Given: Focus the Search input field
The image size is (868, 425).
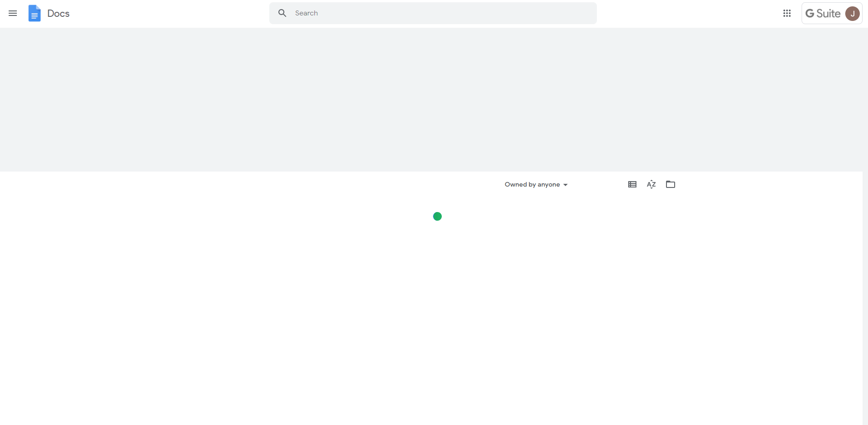Looking at the screenshot, I should coord(433,13).
